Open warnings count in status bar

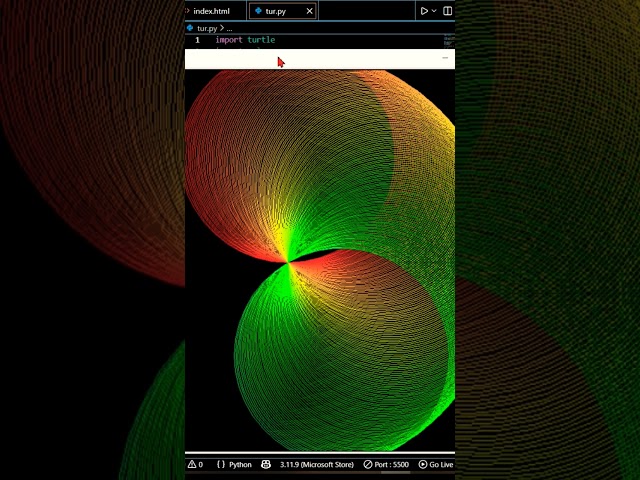[196, 464]
